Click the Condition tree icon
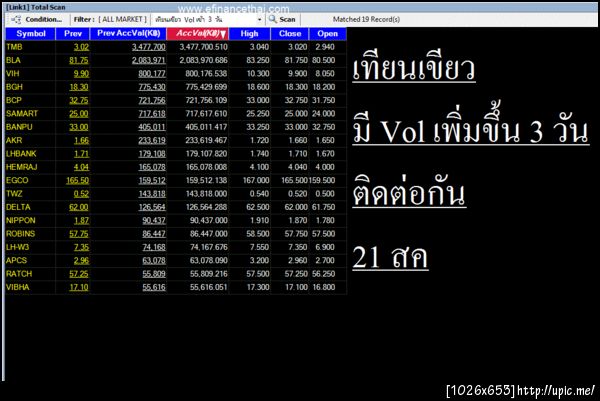600x401 pixels. coord(16,20)
